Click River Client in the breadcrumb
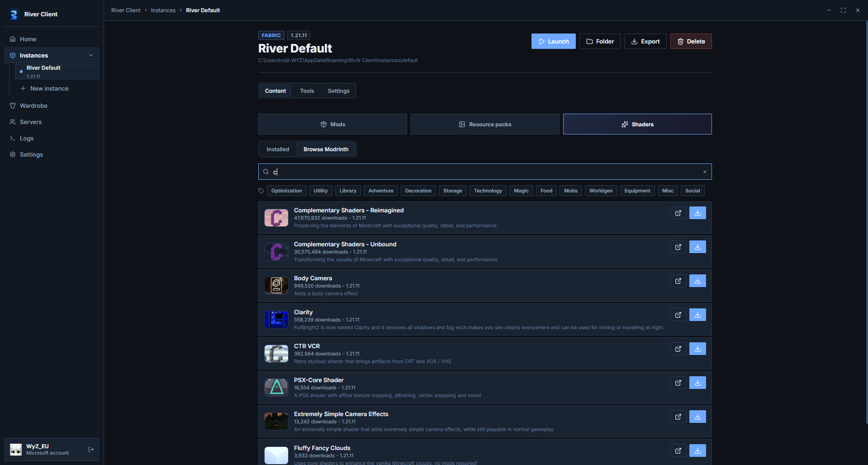This screenshot has width=868, height=465. pyautogui.click(x=126, y=10)
